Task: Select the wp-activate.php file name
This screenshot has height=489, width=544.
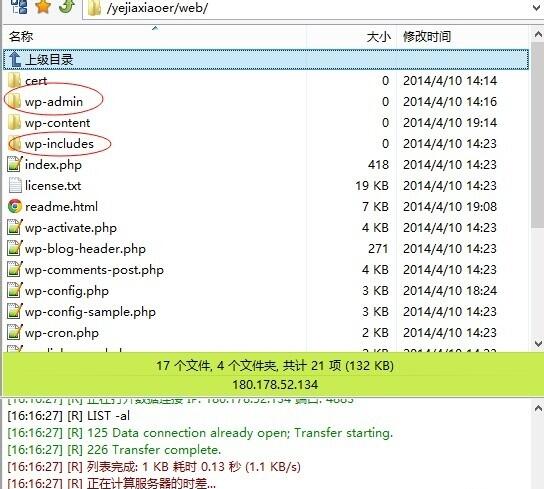Action: pos(71,228)
